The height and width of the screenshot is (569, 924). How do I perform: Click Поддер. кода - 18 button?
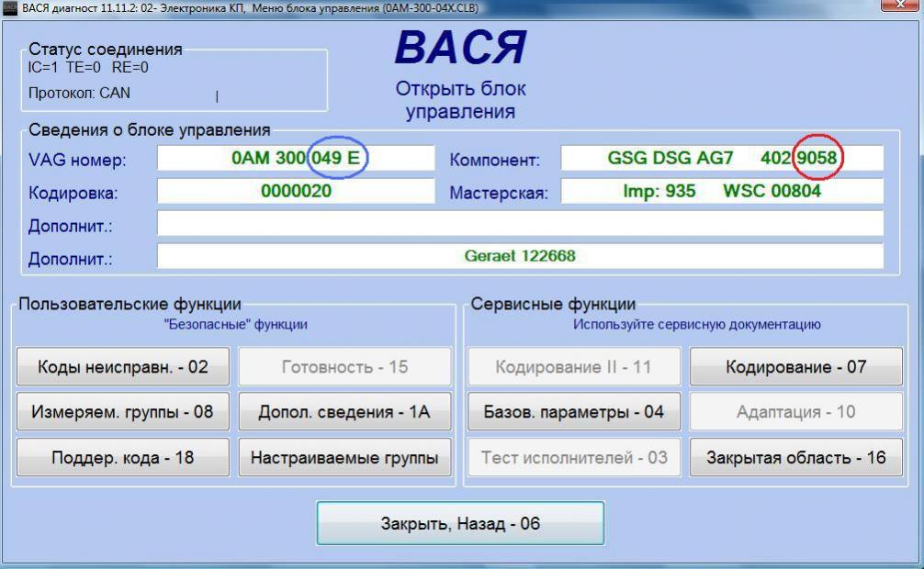(x=122, y=457)
